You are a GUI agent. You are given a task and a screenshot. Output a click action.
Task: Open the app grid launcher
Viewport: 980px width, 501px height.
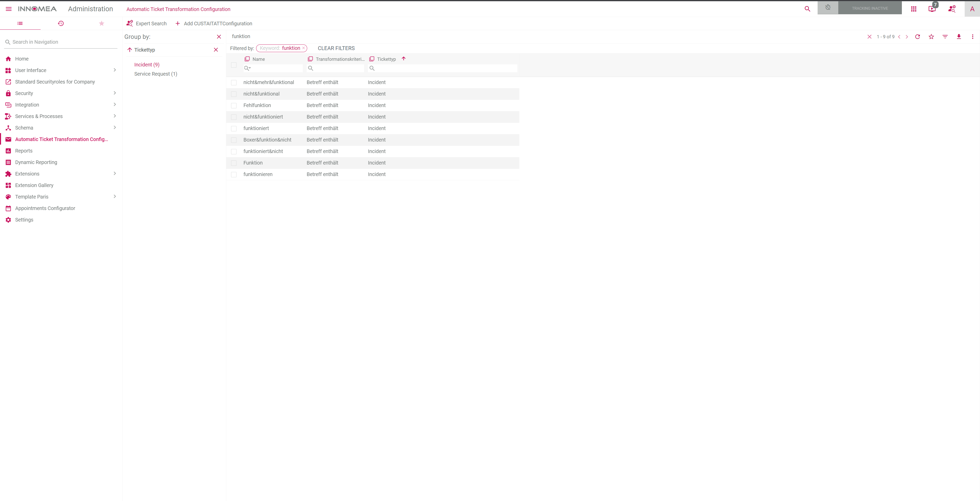[x=914, y=9]
